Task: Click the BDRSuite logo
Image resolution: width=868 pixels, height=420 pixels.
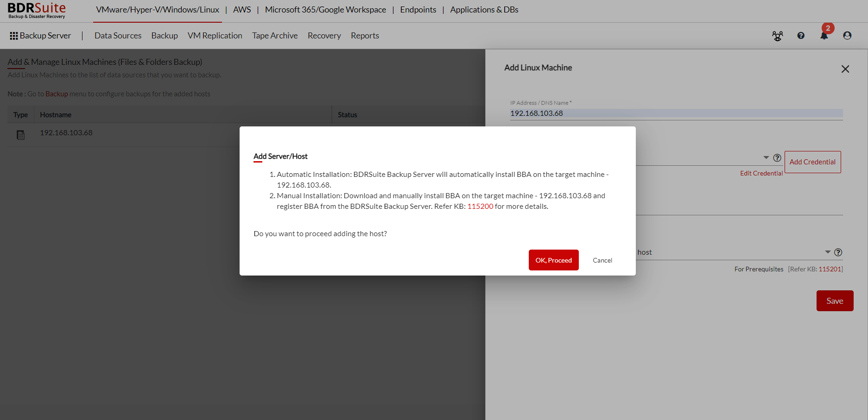Action: click(37, 11)
